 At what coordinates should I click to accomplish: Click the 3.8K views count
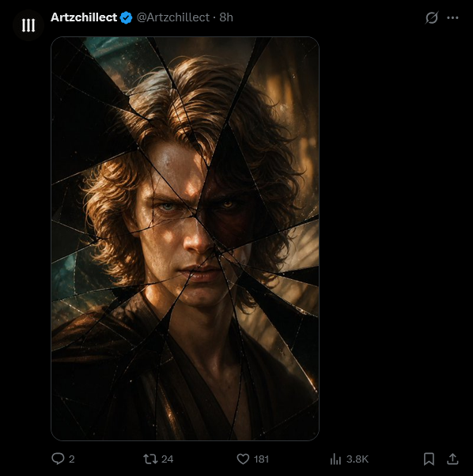coord(358,459)
